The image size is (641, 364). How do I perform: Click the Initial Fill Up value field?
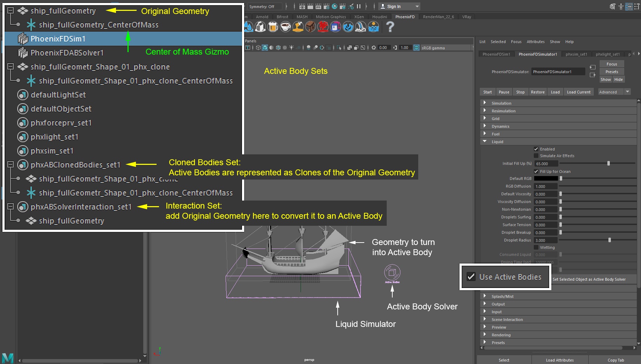[546, 163]
